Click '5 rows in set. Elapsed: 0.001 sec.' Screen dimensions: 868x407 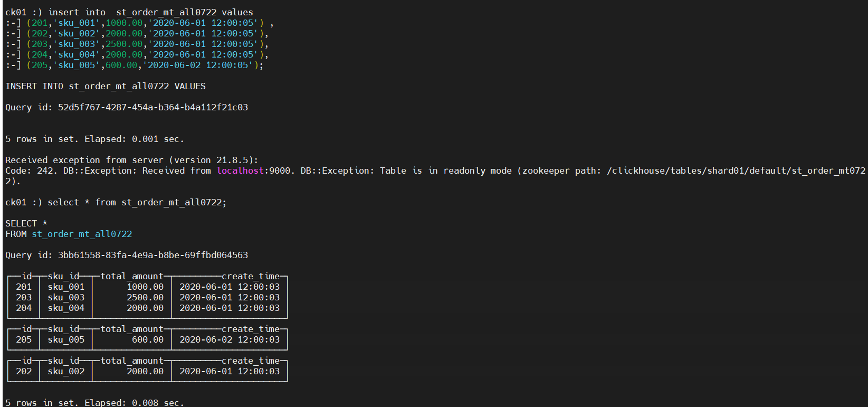pyautogui.click(x=95, y=139)
